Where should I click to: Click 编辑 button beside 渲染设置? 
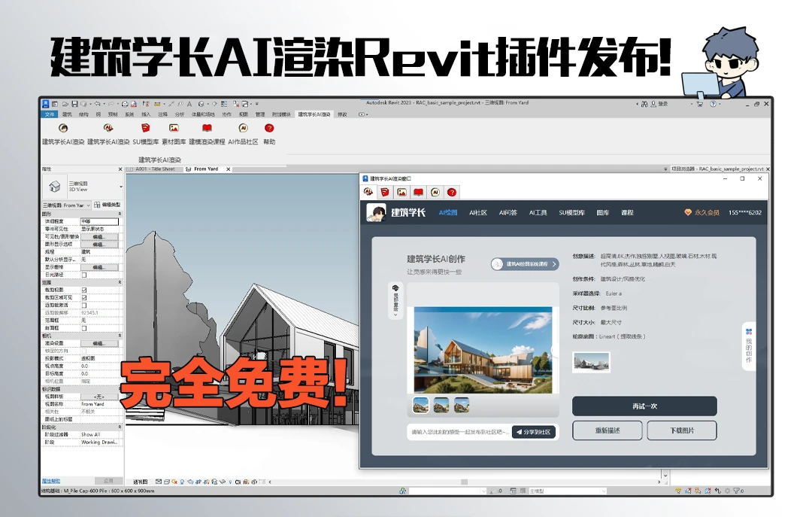coord(98,344)
